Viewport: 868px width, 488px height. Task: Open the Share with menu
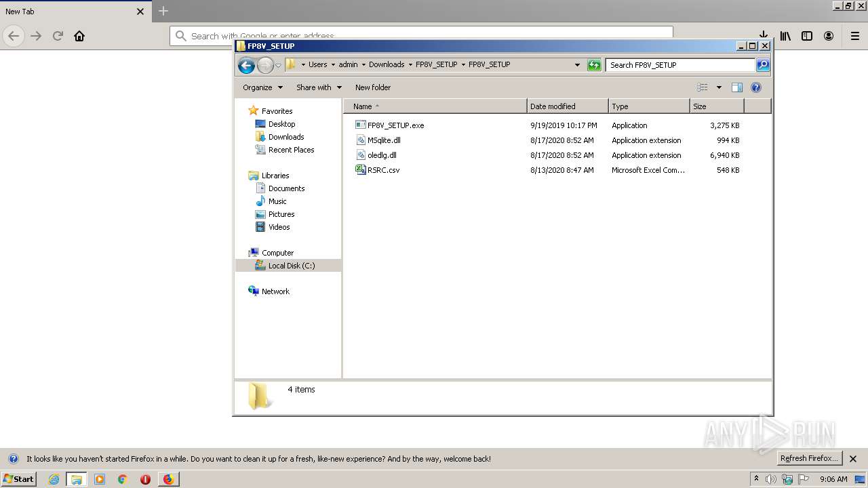pyautogui.click(x=319, y=87)
